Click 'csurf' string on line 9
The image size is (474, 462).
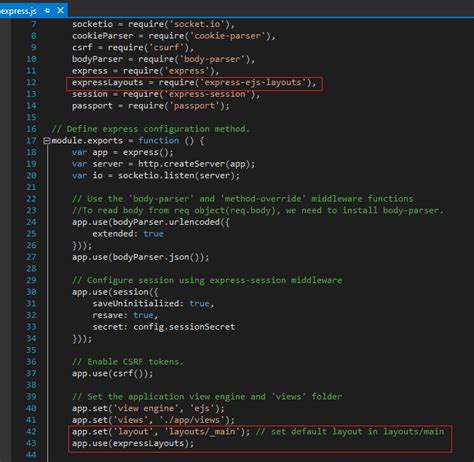pyautogui.click(x=166, y=47)
